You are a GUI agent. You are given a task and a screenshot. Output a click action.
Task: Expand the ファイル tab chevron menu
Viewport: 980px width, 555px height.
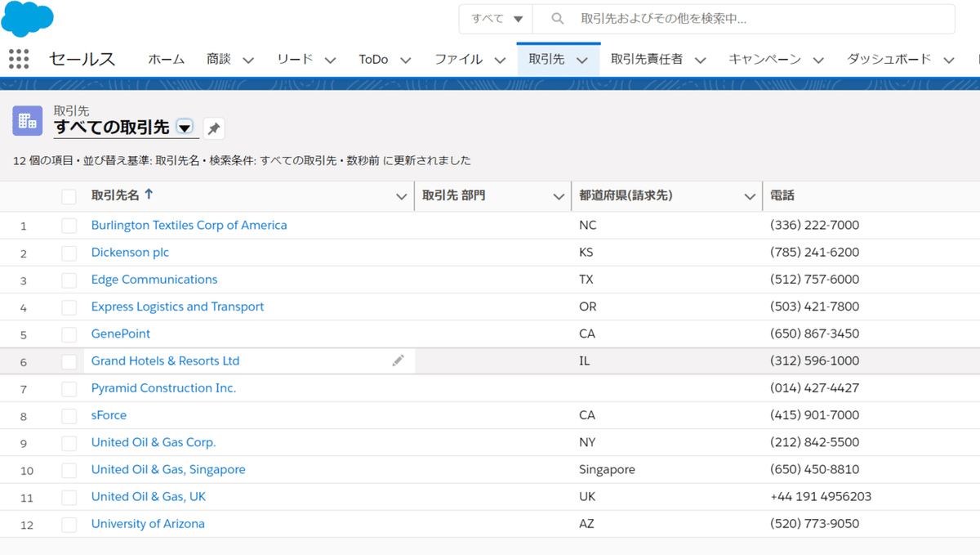tap(500, 60)
